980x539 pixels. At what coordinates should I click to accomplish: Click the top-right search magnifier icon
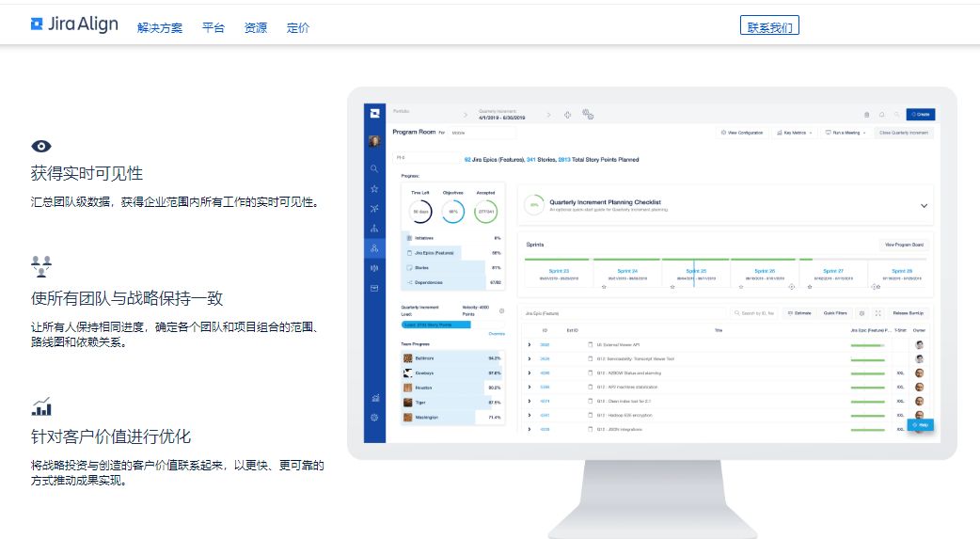pos(897,115)
